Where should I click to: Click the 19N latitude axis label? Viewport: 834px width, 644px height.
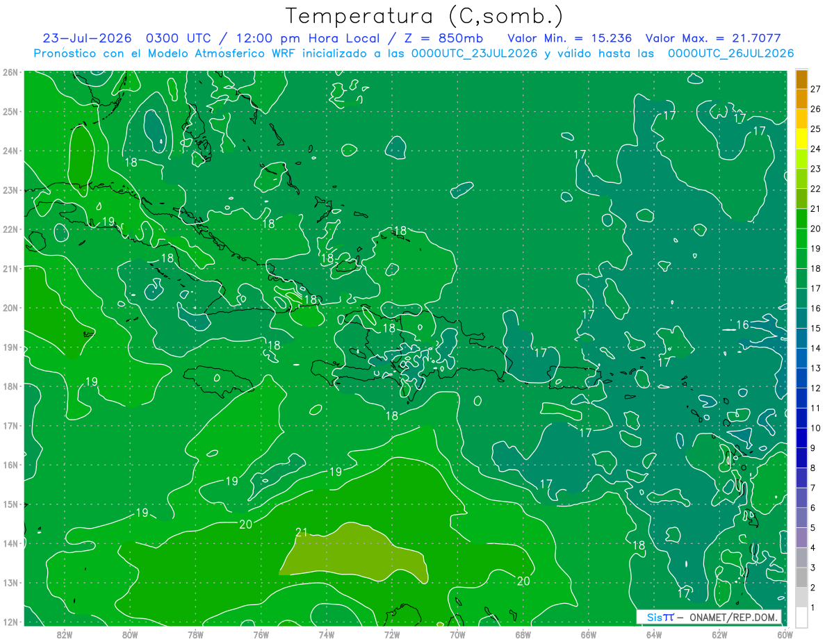[10, 347]
